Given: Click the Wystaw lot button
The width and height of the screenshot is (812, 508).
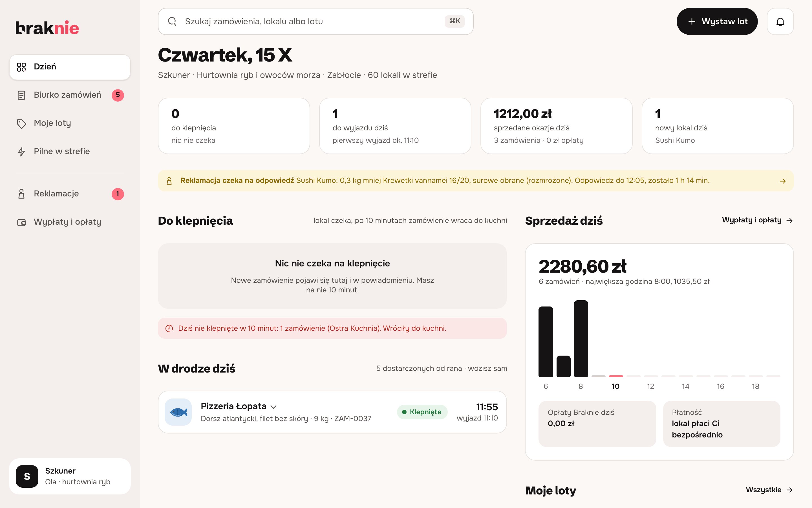Looking at the screenshot, I should click(x=717, y=21).
